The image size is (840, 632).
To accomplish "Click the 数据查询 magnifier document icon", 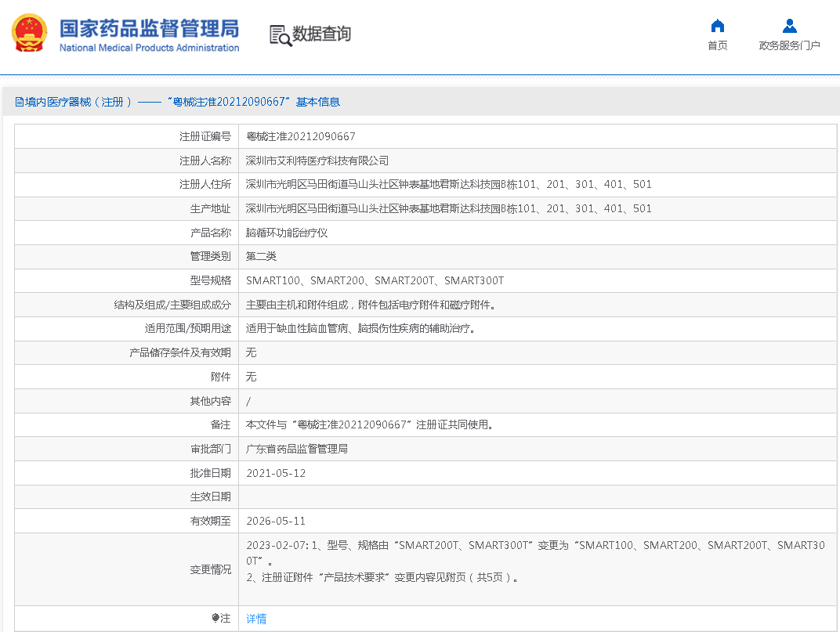I will pos(280,35).
